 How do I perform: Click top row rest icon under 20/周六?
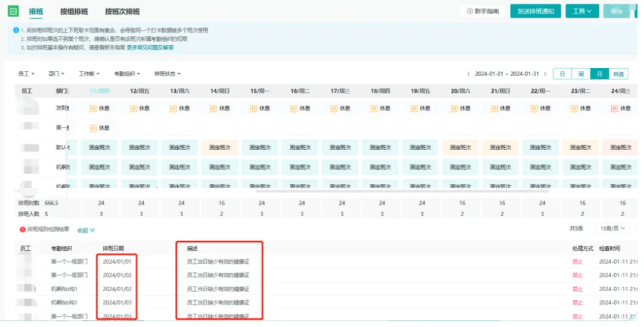point(454,108)
